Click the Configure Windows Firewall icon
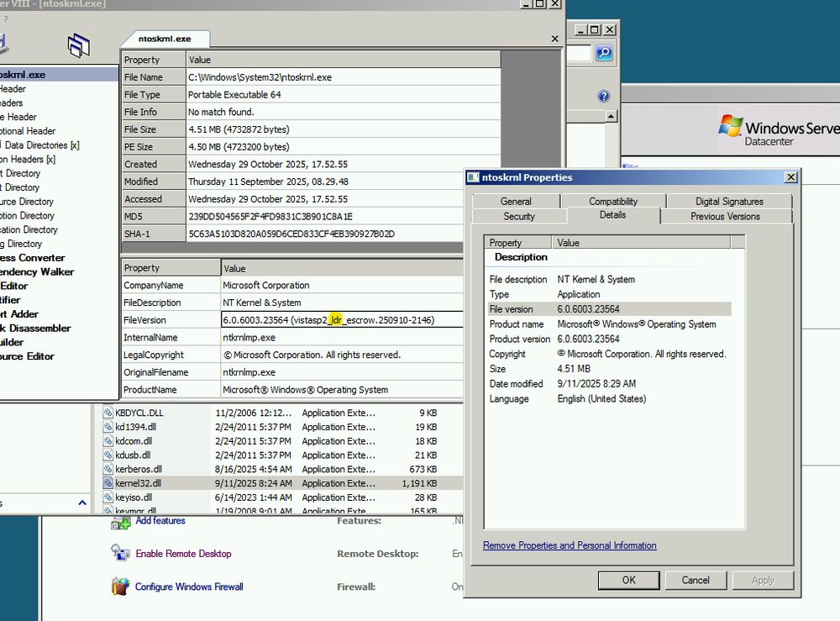The height and width of the screenshot is (621, 840). pyautogui.click(x=118, y=587)
